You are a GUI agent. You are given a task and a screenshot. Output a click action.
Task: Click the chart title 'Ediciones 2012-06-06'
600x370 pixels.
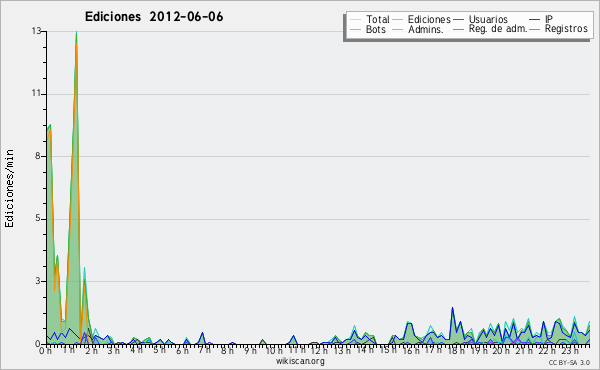point(154,17)
